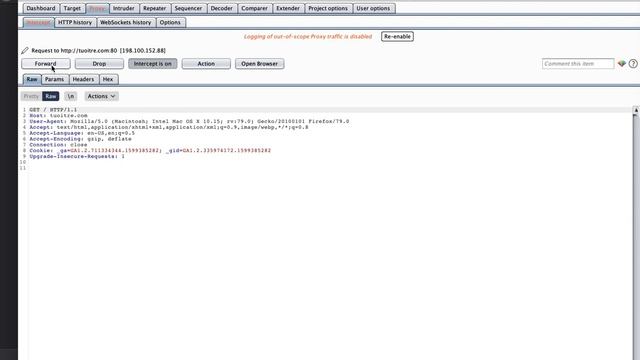The image size is (640, 360).
Task: Select the Proxy tab
Action: tap(97, 8)
